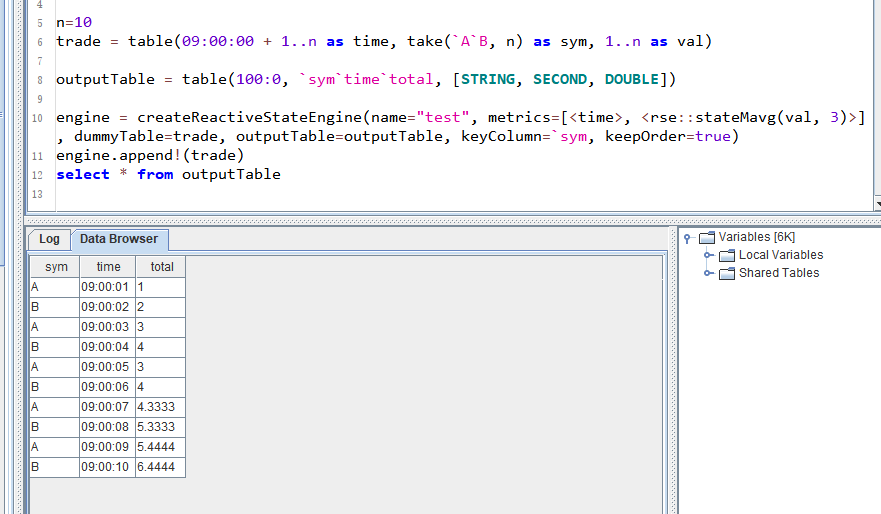The height and width of the screenshot is (514, 881).
Task: Select the 09:00:07 time cell
Action: point(106,407)
